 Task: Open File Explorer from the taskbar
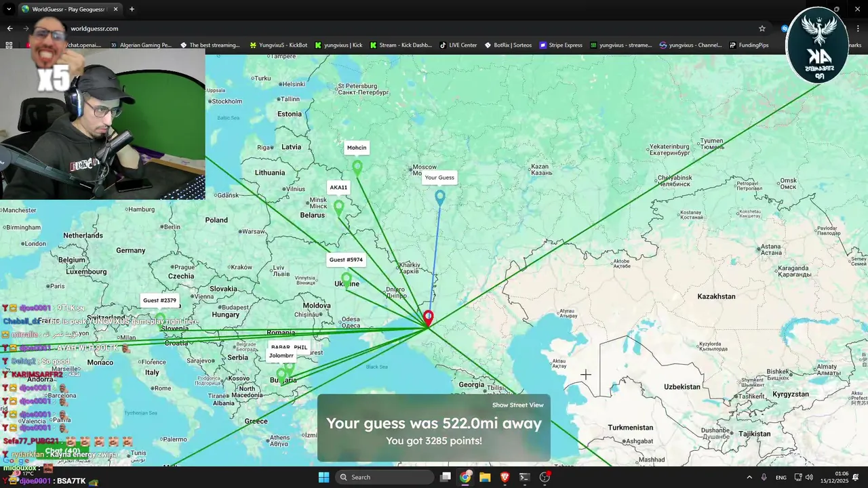[x=485, y=477]
